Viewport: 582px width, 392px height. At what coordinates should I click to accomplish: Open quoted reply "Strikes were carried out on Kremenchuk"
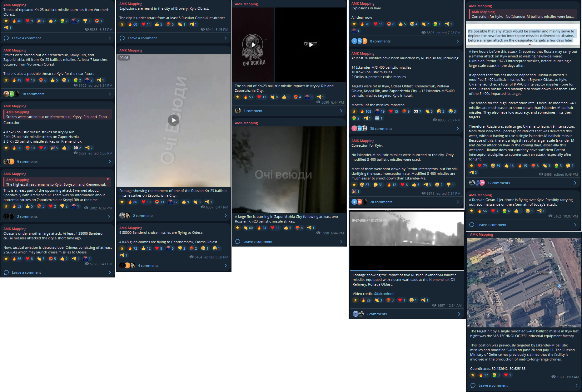tap(57, 114)
